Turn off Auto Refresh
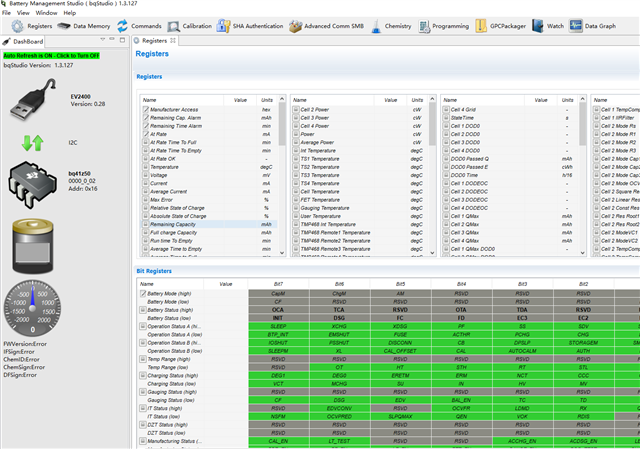The width and height of the screenshot is (640, 449). [x=51, y=56]
